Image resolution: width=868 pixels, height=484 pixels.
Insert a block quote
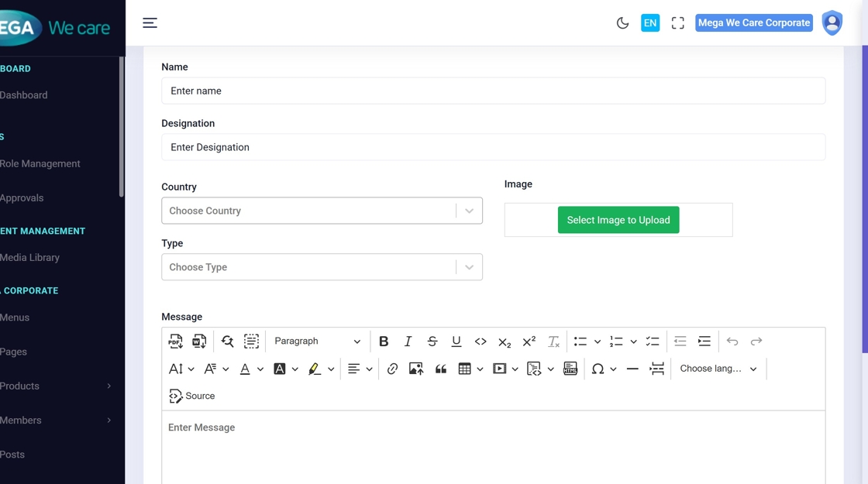coord(441,369)
